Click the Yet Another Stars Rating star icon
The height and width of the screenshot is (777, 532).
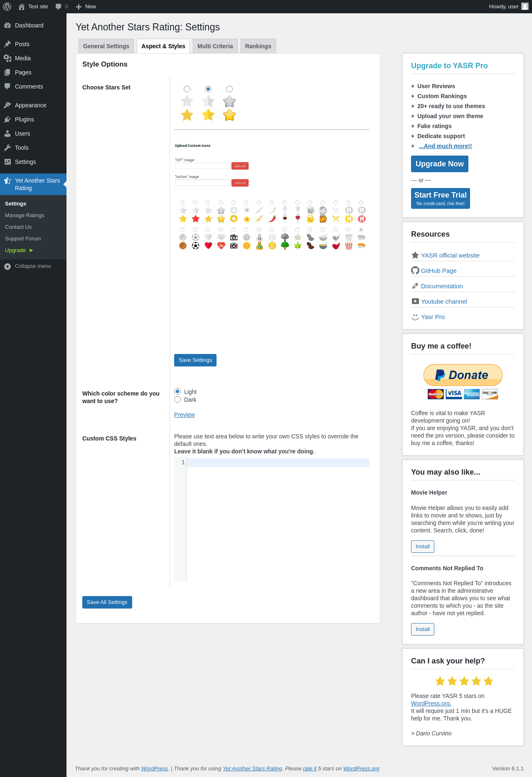point(7,181)
